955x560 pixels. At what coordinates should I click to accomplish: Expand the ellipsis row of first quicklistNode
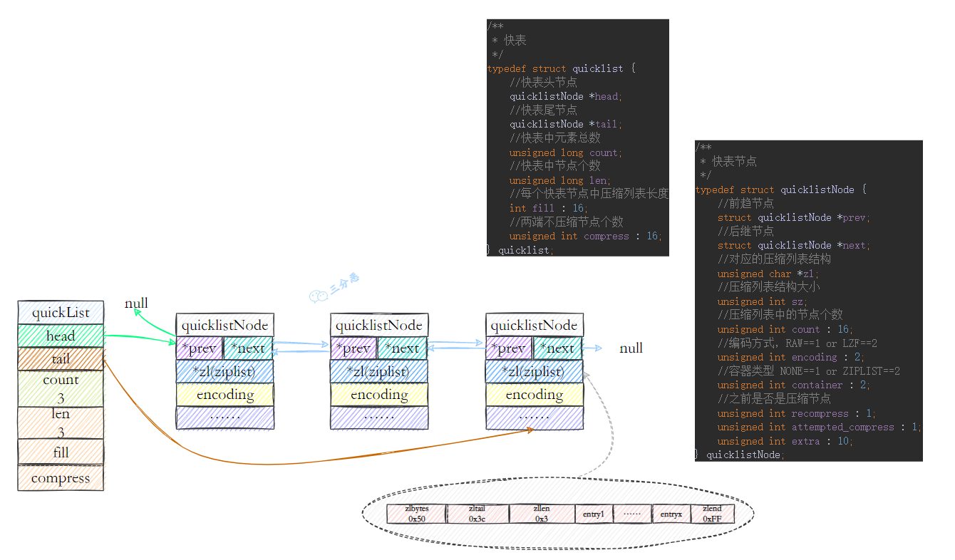coord(225,419)
